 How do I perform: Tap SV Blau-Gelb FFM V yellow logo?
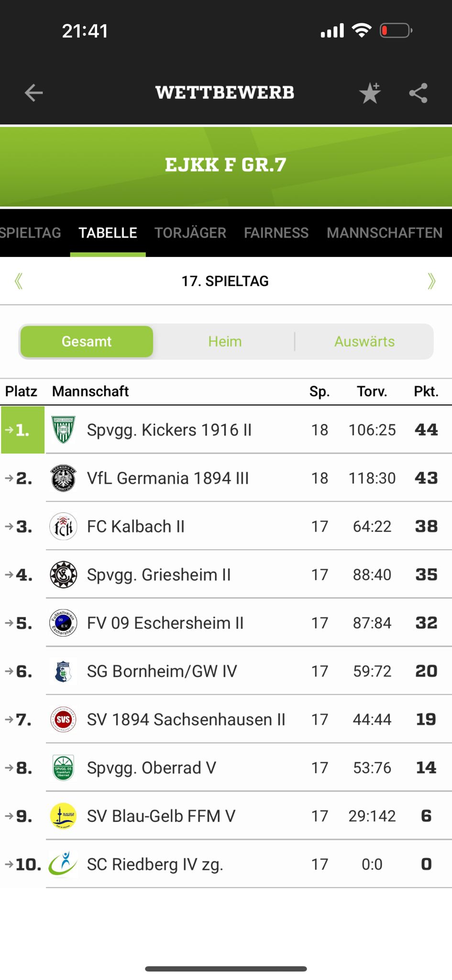63,816
